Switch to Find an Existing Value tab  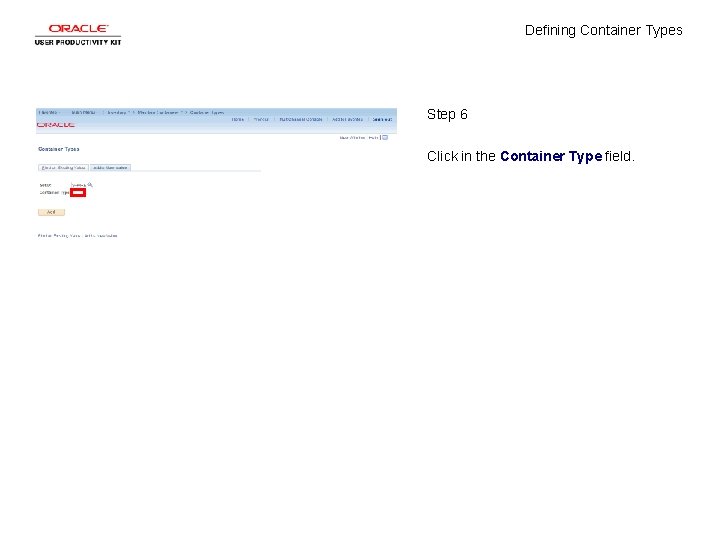coord(63,168)
